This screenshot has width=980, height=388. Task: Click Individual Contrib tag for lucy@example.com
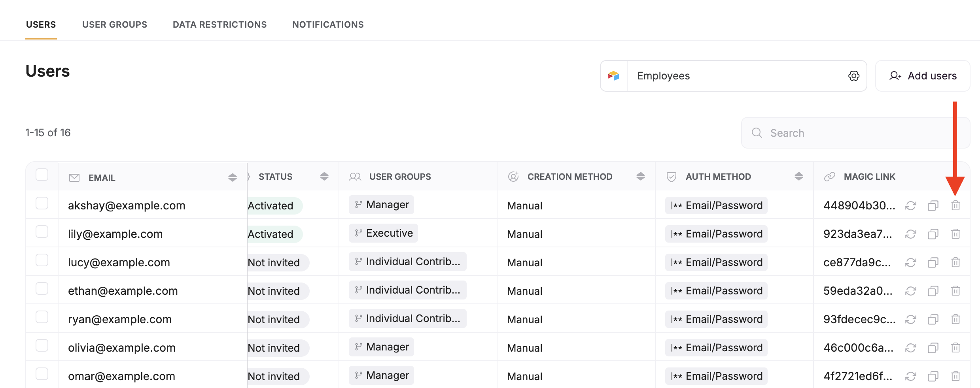(408, 262)
